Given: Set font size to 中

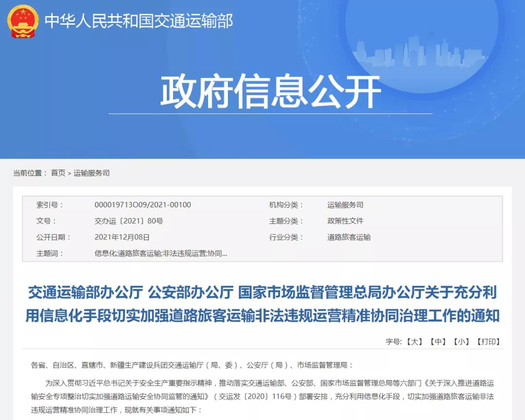Looking at the screenshot, I should (x=437, y=342).
